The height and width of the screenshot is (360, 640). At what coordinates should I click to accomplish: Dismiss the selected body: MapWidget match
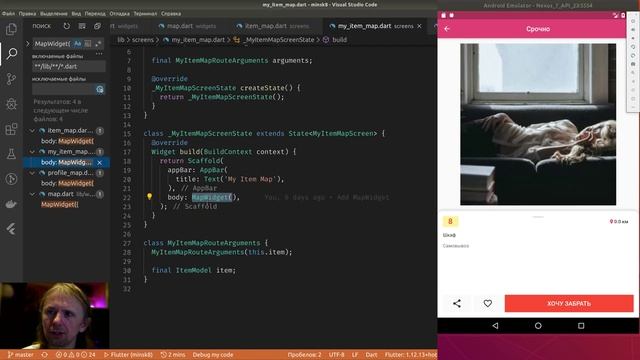(100, 162)
